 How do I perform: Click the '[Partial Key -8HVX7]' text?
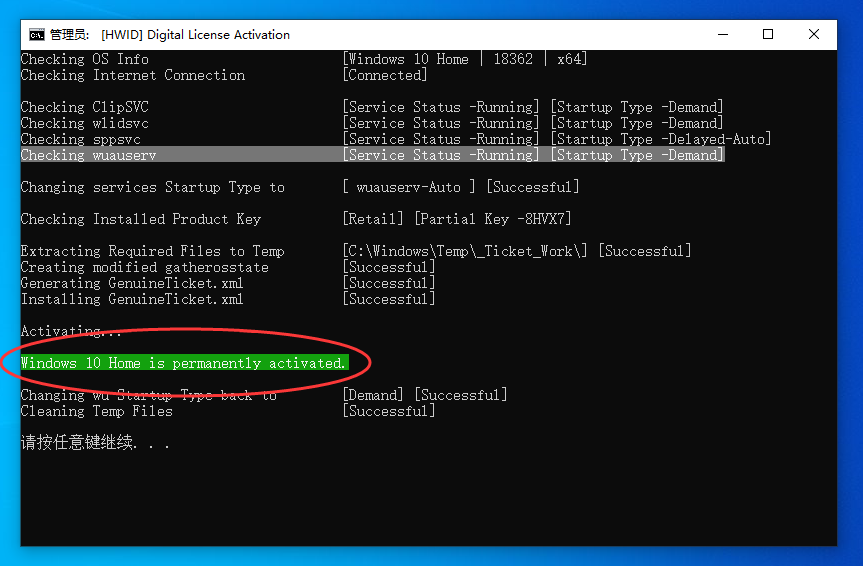click(493, 219)
